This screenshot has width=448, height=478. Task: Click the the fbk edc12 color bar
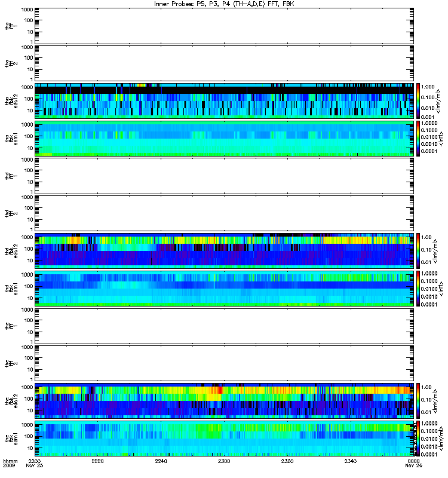coord(418,401)
